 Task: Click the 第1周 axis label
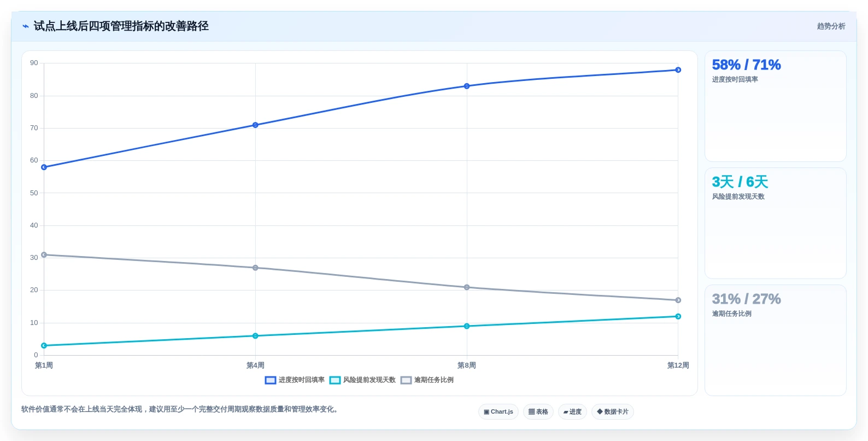(44, 365)
